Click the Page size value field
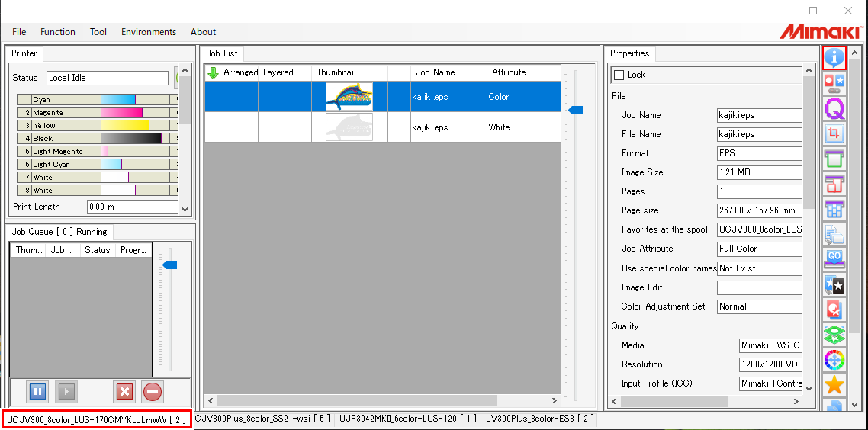The image size is (868, 430). point(760,210)
